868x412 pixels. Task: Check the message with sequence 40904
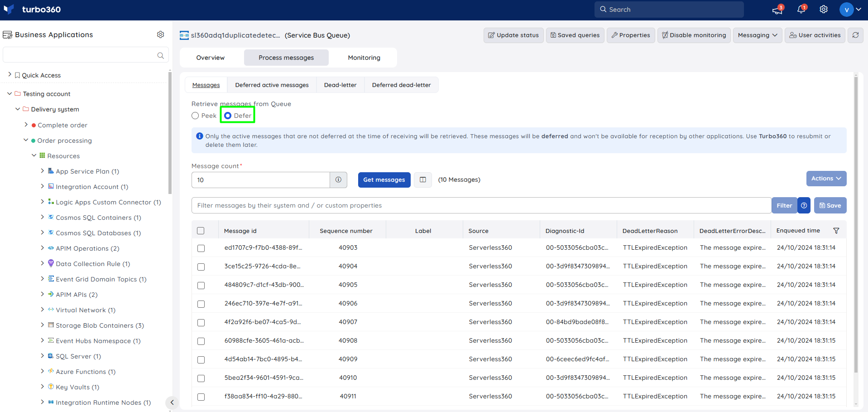(x=201, y=267)
